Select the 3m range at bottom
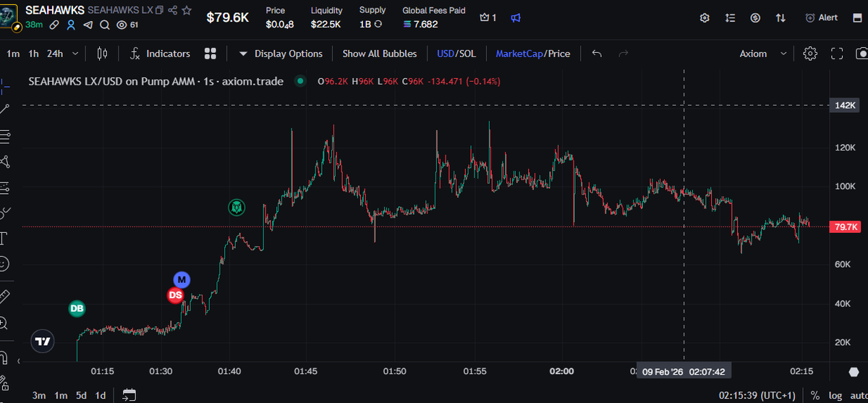 [39, 396]
